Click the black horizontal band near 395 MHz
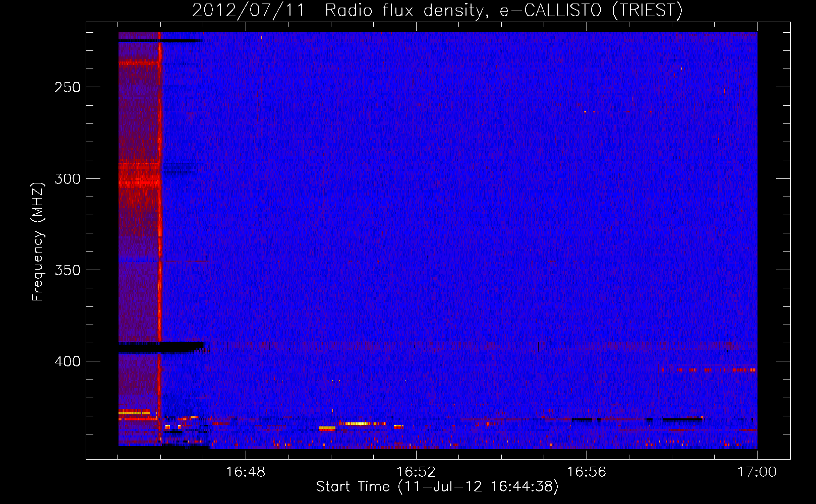 (161, 347)
